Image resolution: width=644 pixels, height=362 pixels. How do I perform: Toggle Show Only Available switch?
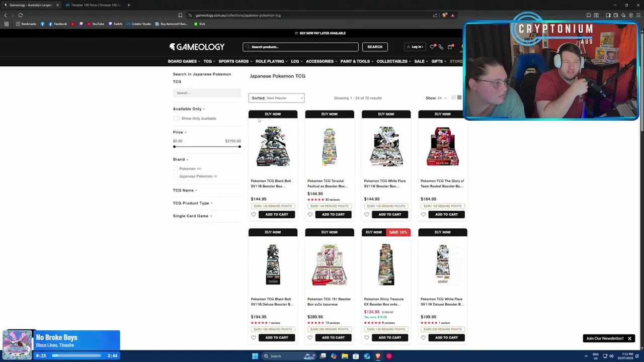pos(177,118)
